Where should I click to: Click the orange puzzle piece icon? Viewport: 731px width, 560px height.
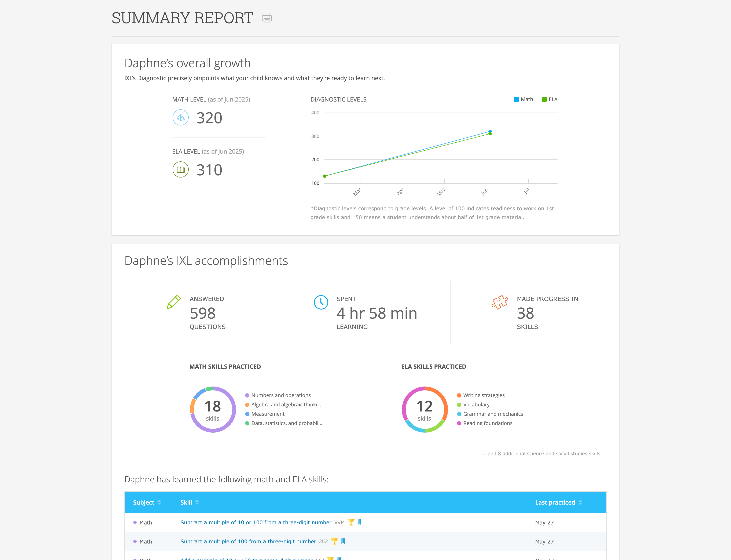(500, 302)
